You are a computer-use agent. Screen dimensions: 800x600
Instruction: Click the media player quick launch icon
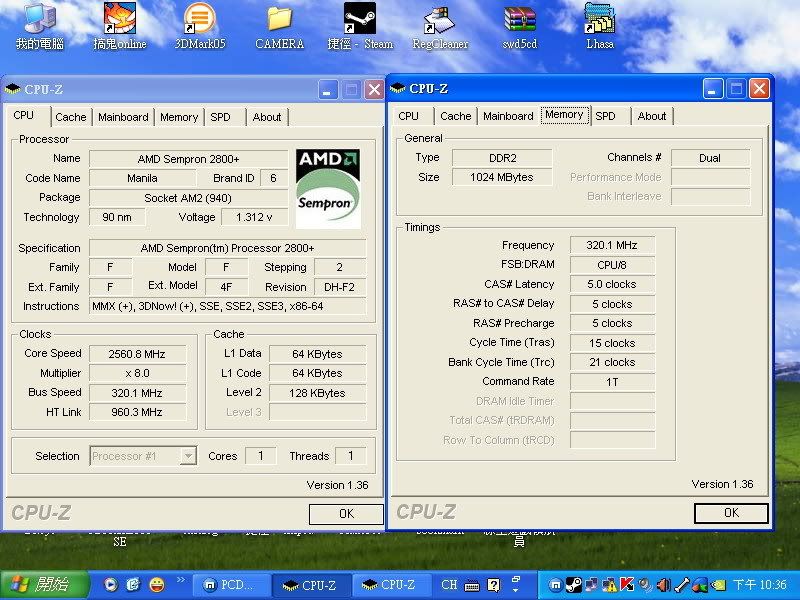pos(111,585)
